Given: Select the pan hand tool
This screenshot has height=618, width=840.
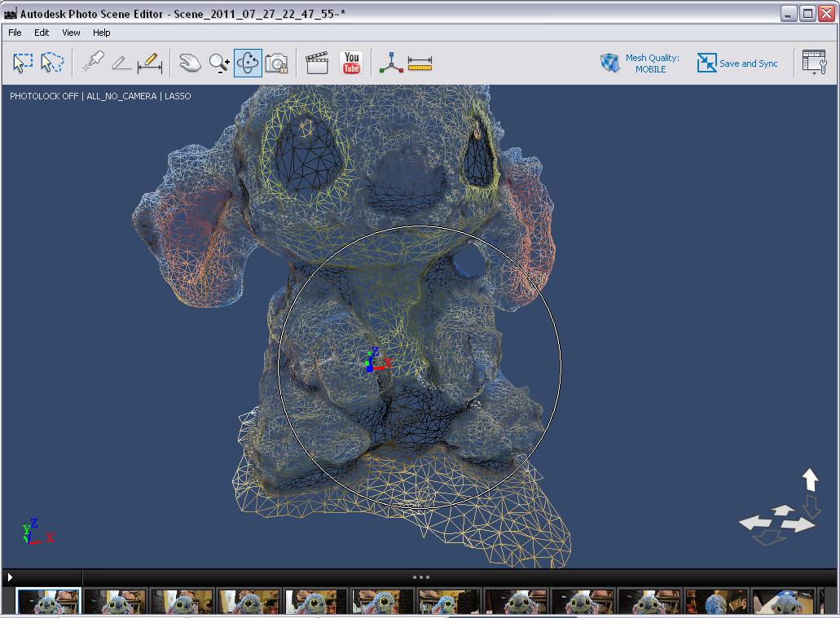Looking at the screenshot, I should click(189, 63).
